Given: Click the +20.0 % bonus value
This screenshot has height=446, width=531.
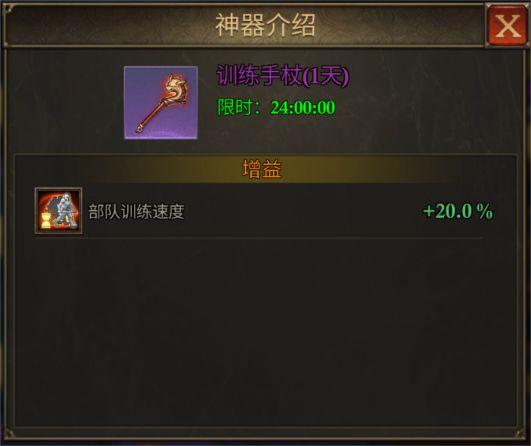Looking at the screenshot, I should point(458,211).
